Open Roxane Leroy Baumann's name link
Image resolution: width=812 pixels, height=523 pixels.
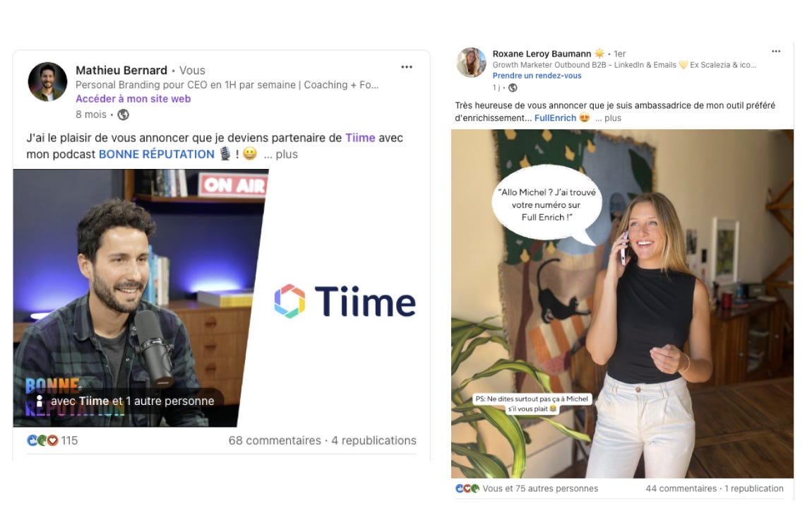(x=542, y=54)
